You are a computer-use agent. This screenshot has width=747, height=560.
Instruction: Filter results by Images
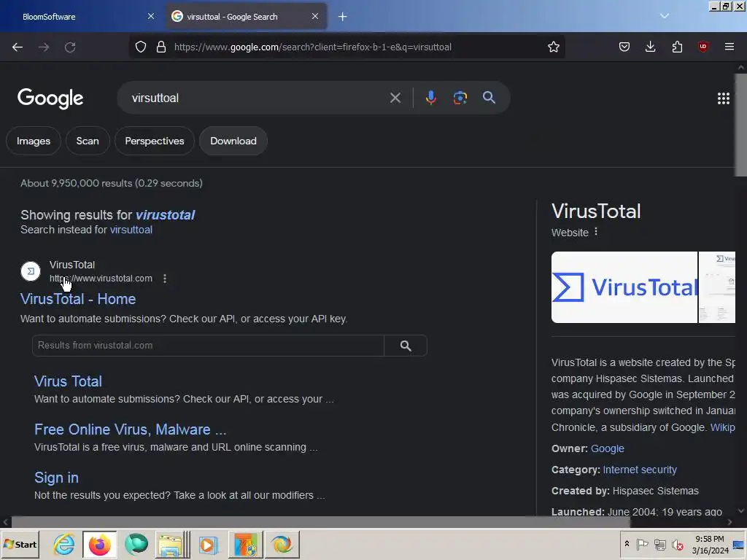pos(34,141)
